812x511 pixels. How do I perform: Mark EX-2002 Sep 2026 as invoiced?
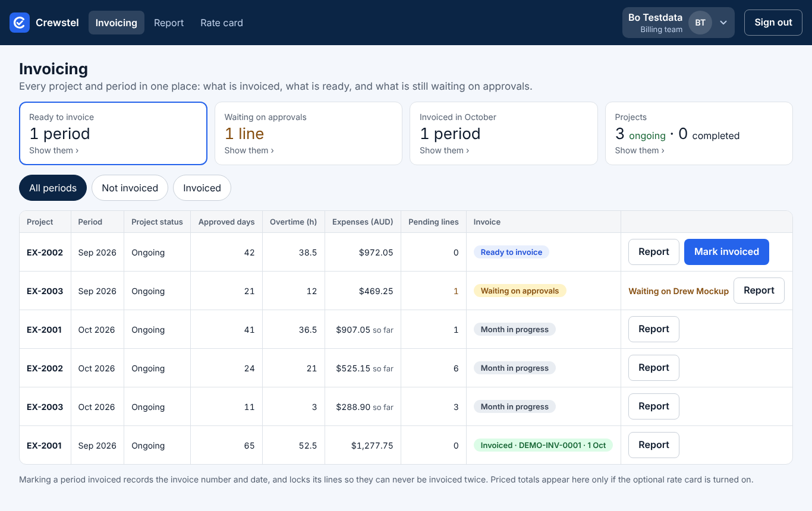click(x=726, y=252)
